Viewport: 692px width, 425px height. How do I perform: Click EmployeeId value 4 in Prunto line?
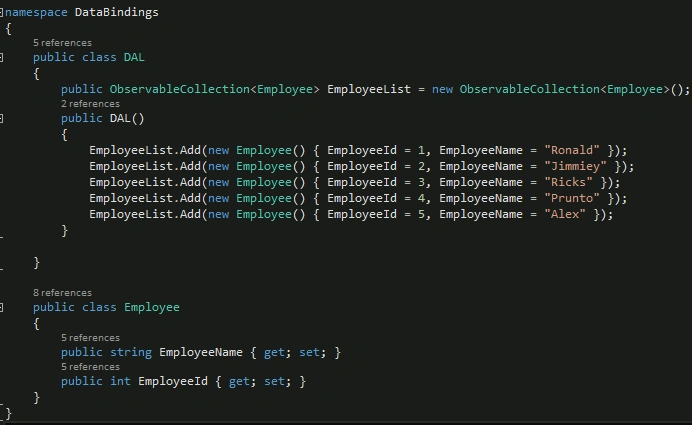[421, 198]
